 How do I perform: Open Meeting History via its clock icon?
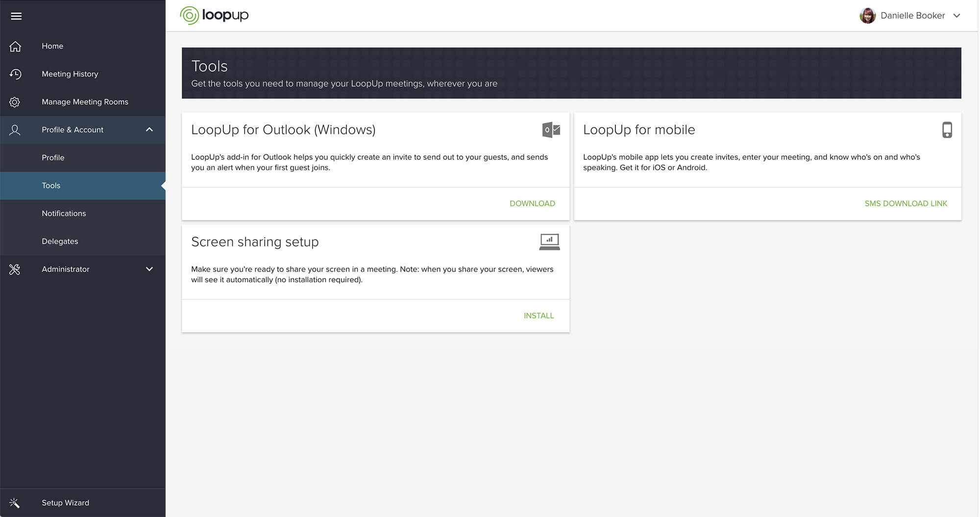pyautogui.click(x=15, y=74)
